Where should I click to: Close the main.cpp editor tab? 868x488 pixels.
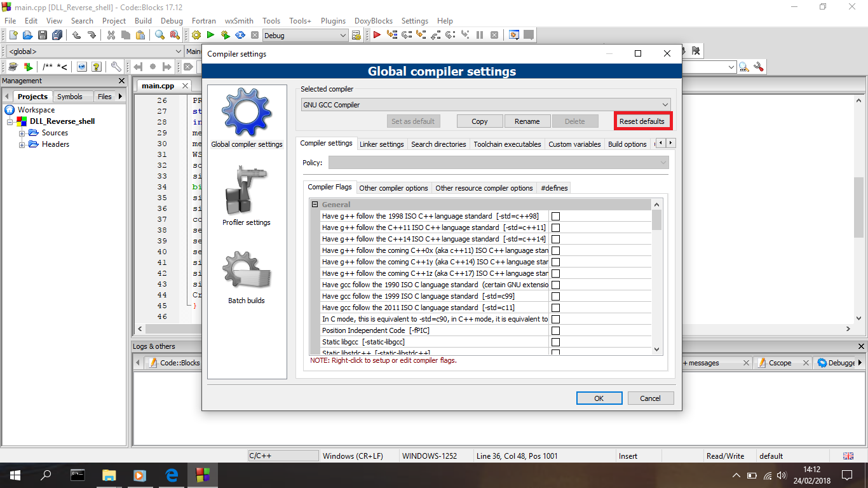[186, 86]
